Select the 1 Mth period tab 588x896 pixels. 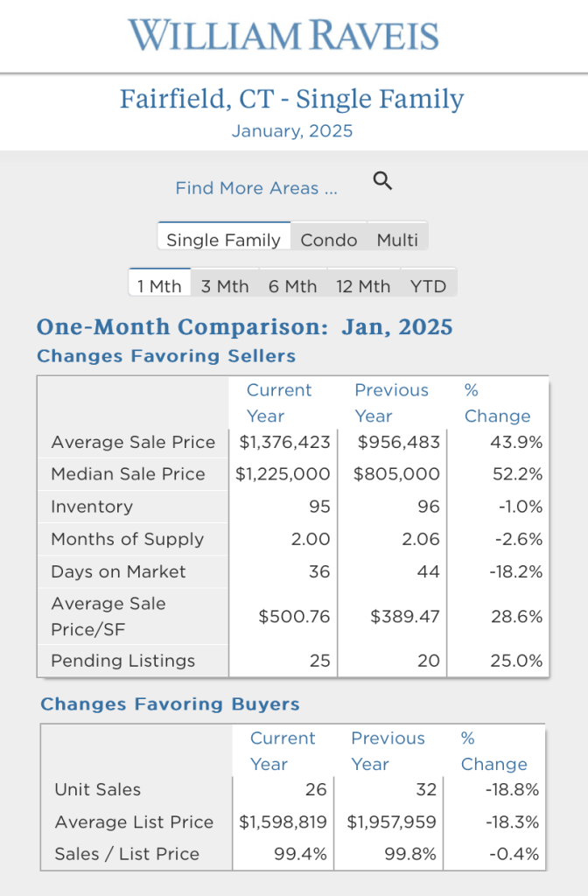pyautogui.click(x=159, y=286)
